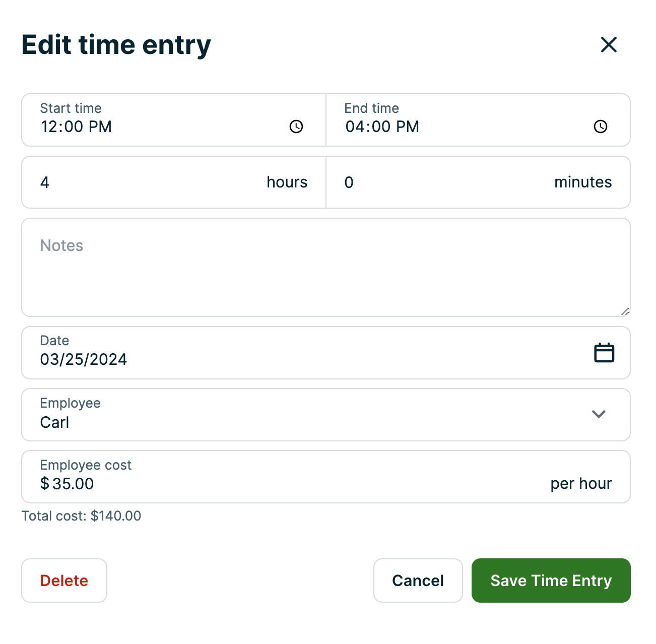Focus the Notes text area
This screenshot has height=644, width=656.
325,268
